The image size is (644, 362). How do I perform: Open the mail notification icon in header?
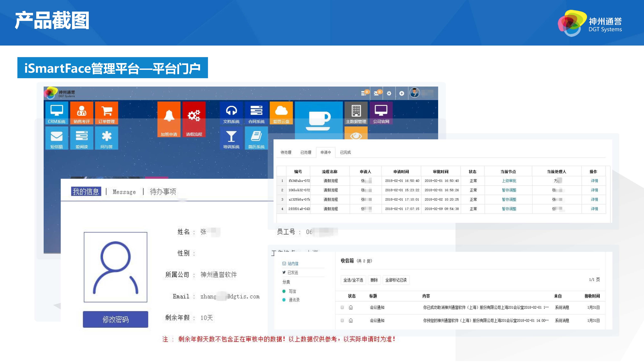click(x=377, y=93)
